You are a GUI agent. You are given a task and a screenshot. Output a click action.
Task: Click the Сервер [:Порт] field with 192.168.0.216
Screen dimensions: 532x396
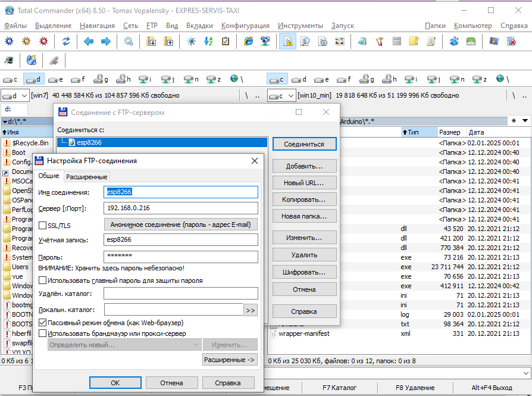(180, 208)
